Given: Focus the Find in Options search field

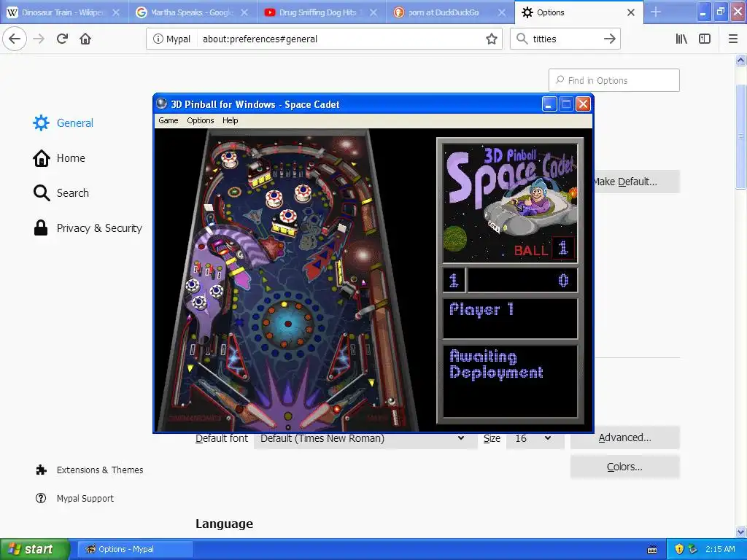Looking at the screenshot, I should (614, 80).
